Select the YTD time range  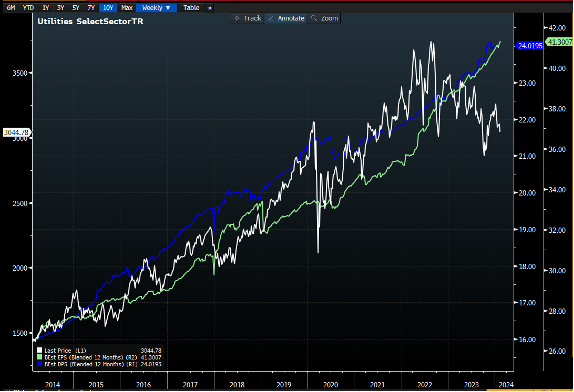pos(28,8)
